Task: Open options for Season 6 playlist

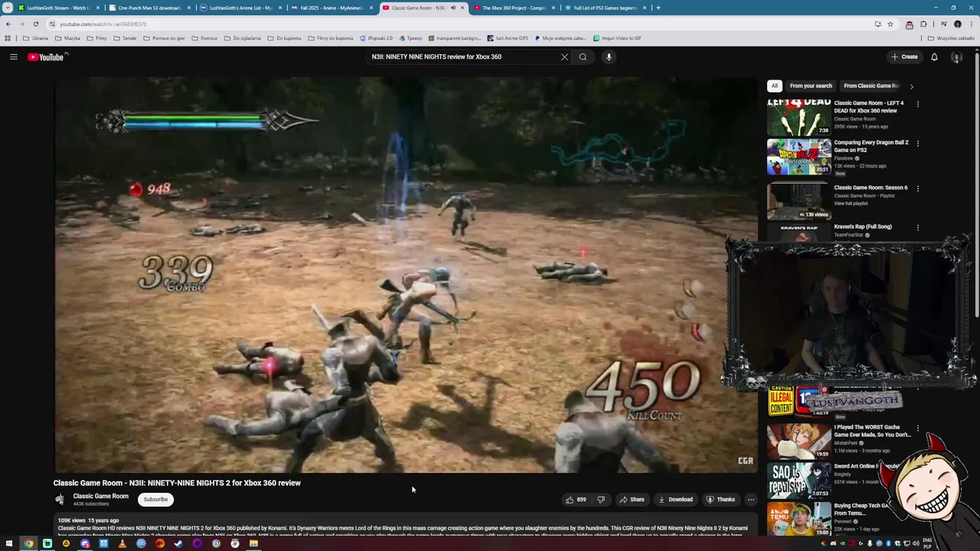Action: coord(917,188)
